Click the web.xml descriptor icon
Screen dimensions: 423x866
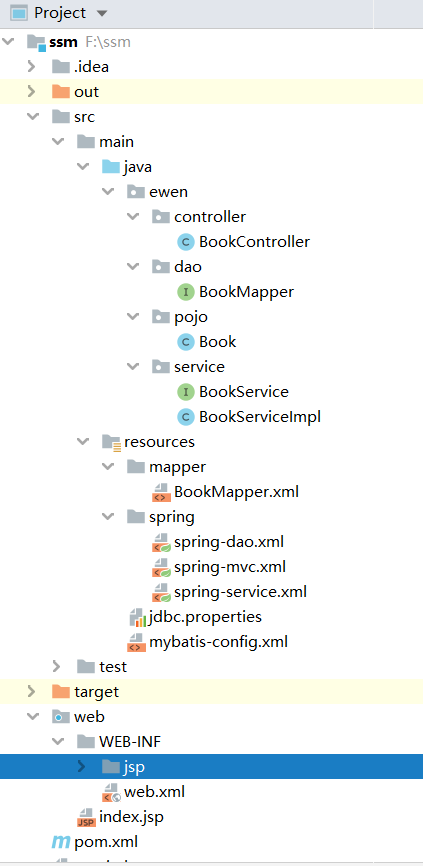112,792
